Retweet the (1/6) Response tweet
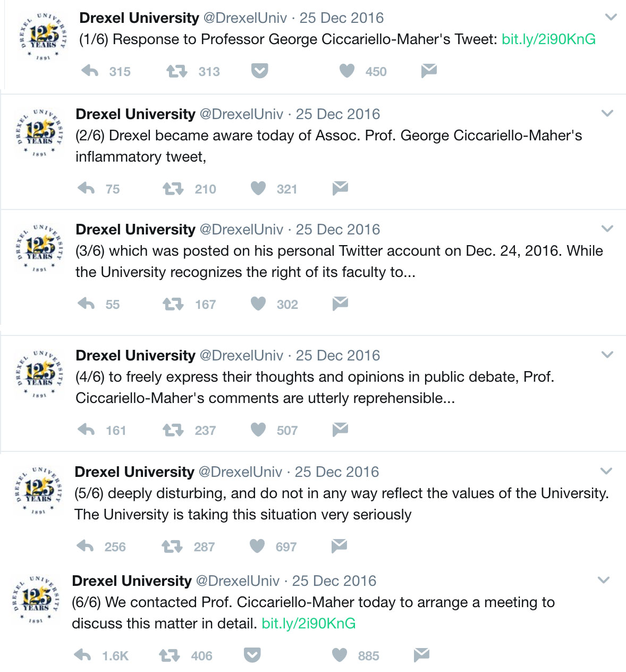This screenshot has height=672, width=626. 176,71
